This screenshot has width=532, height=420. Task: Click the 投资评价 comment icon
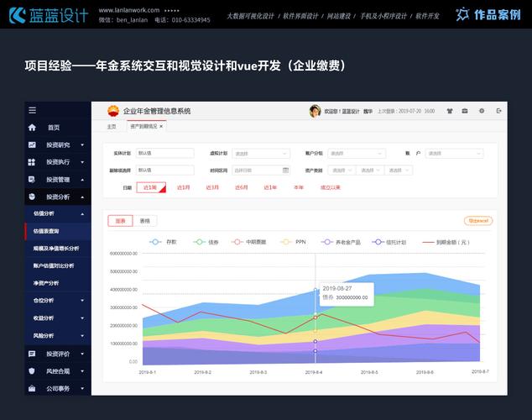coord(32,354)
